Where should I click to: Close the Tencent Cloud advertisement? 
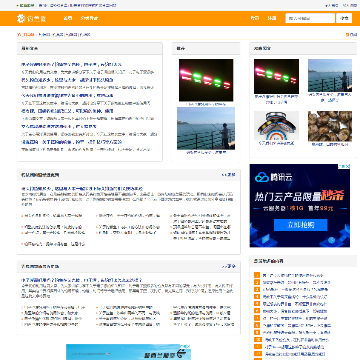347,166
